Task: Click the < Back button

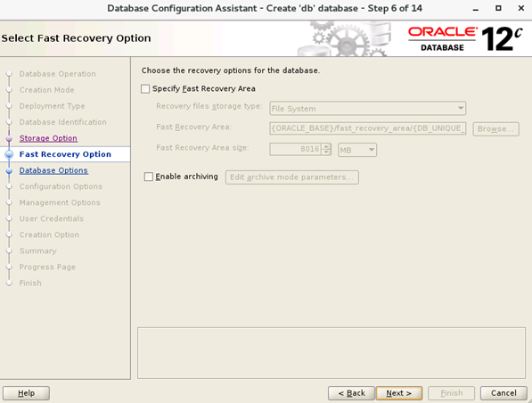Action: pos(351,393)
